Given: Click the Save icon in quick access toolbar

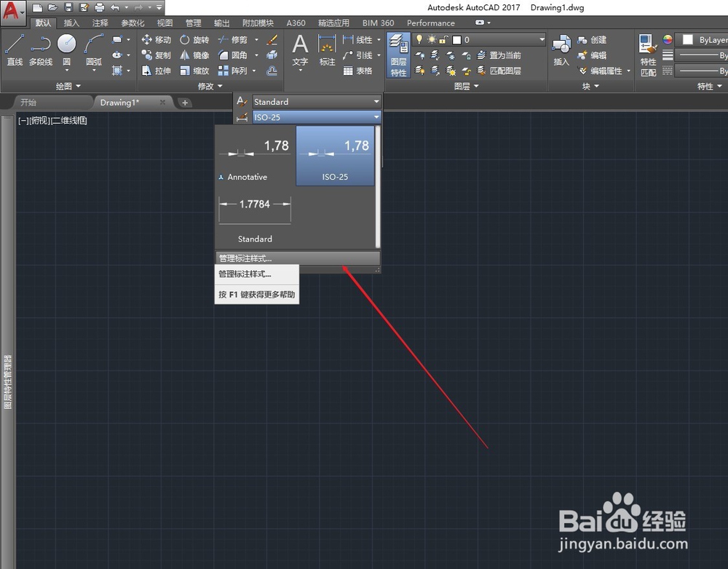Looking at the screenshot, I should (68, 7).
